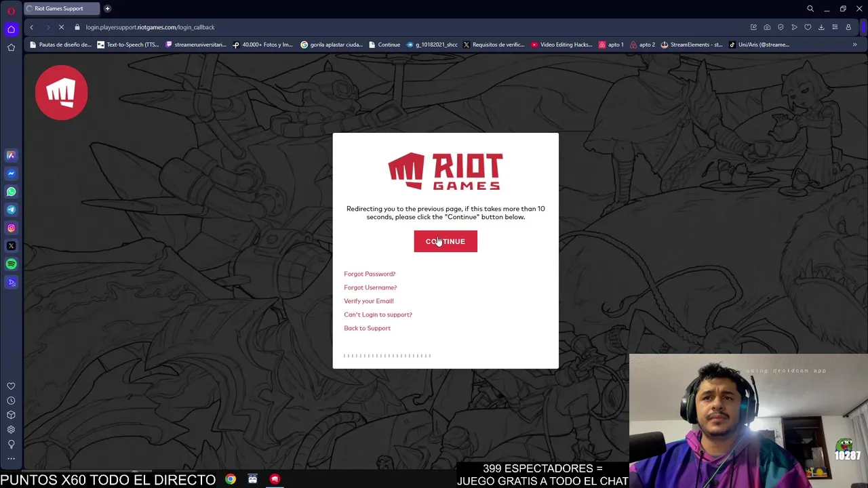Open the sidebar Settings gear icon
Viewport: 868px width, 488px height.
(11, 430)
